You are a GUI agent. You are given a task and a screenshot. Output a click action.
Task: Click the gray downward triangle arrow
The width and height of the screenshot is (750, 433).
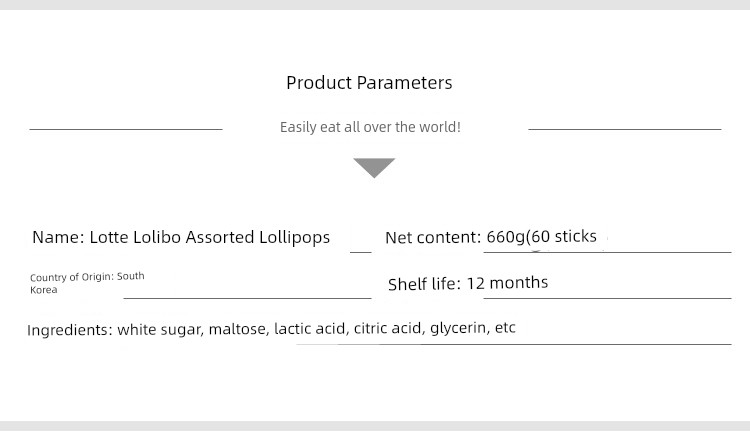pos(374,168)
